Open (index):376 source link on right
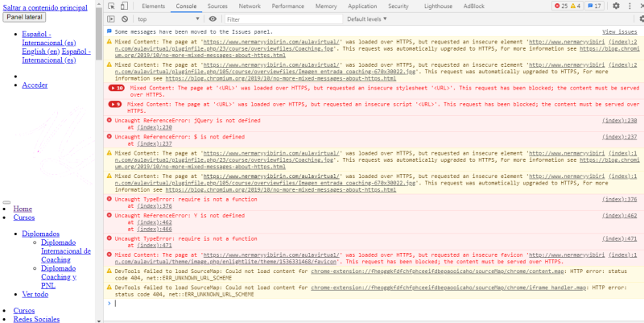This screenshot has width=644, height=323. tap(620, 199)
